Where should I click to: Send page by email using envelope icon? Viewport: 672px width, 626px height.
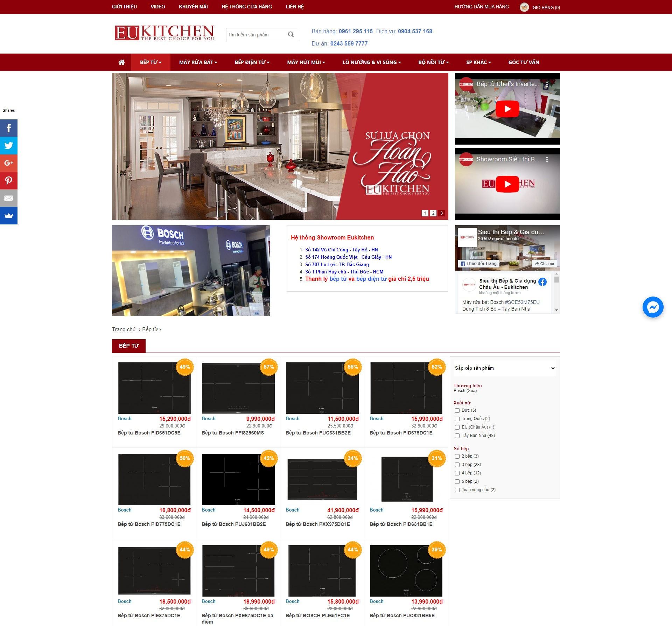(8, 198)
